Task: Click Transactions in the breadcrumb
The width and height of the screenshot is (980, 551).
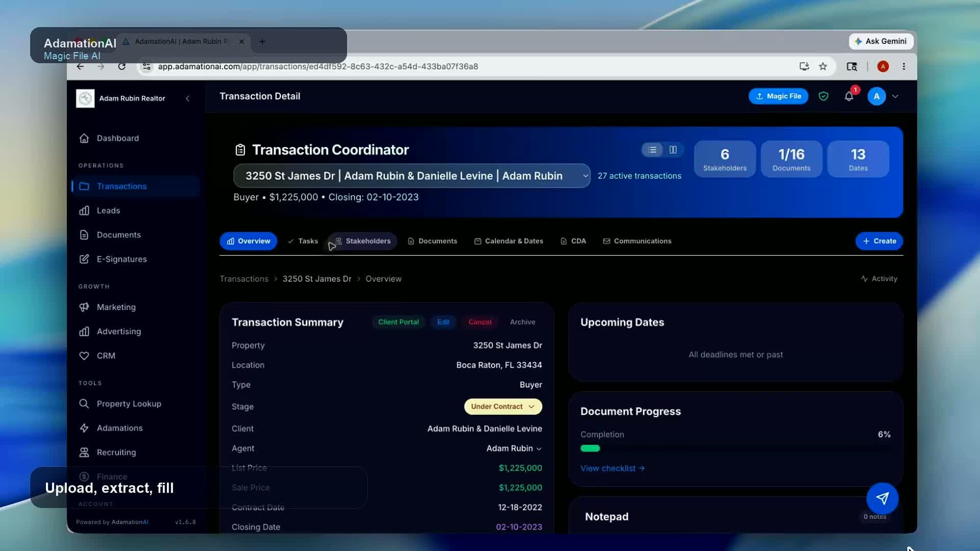Action: coord(244,279)
